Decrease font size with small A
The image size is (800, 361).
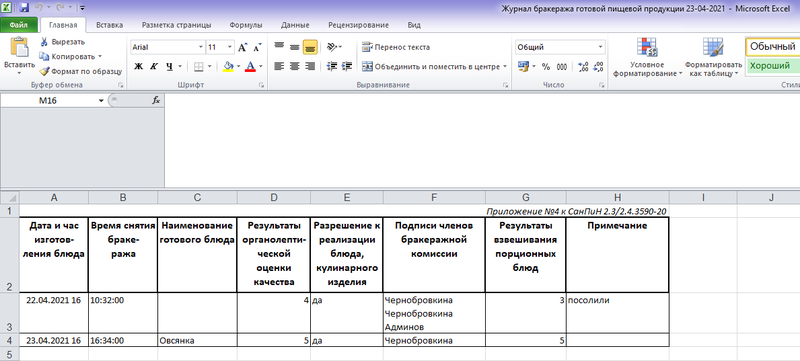pyautogui.click(x=258, y=47)
